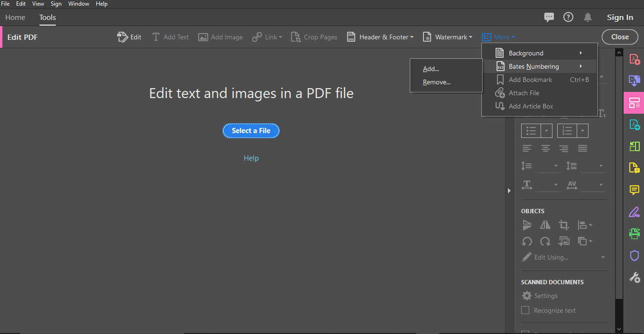Select Bates Numbering menu item
The width and height of the screenshot is (644, 334).
click(540, 66)
